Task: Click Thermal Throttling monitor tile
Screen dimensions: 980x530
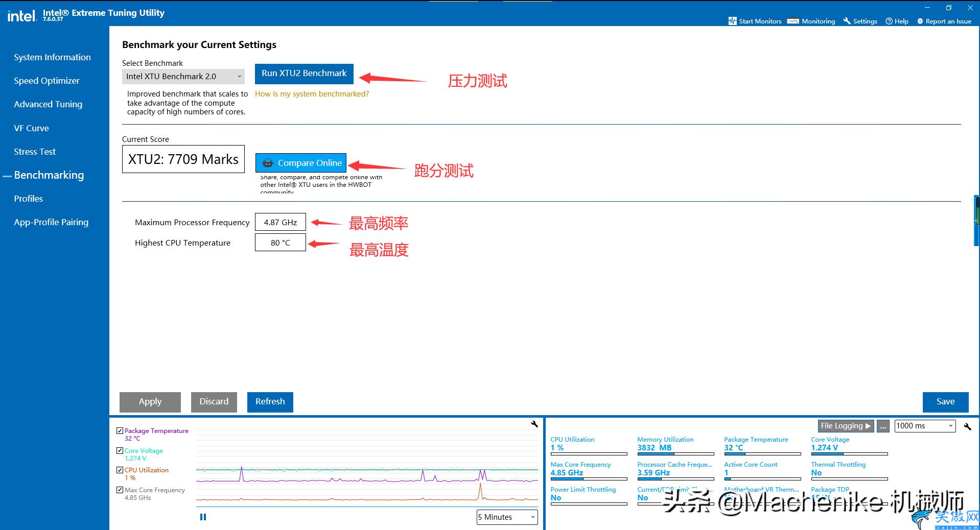Action: [x=849, y=472]
